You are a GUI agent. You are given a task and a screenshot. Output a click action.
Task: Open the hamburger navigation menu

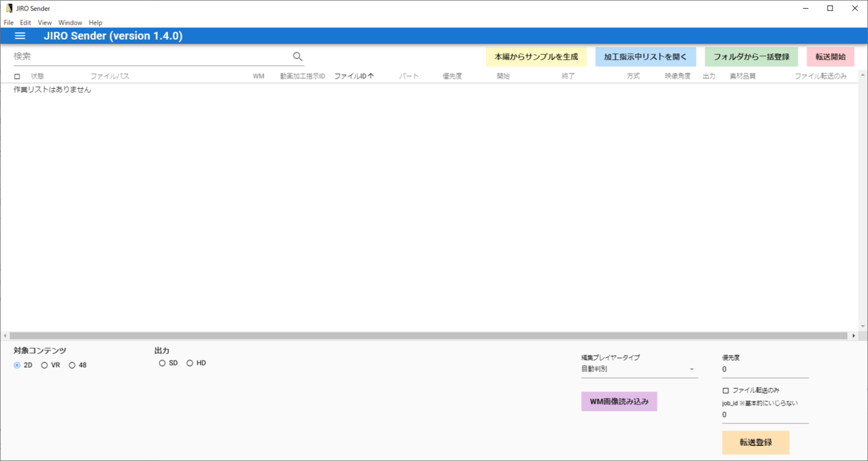point(20,36)
